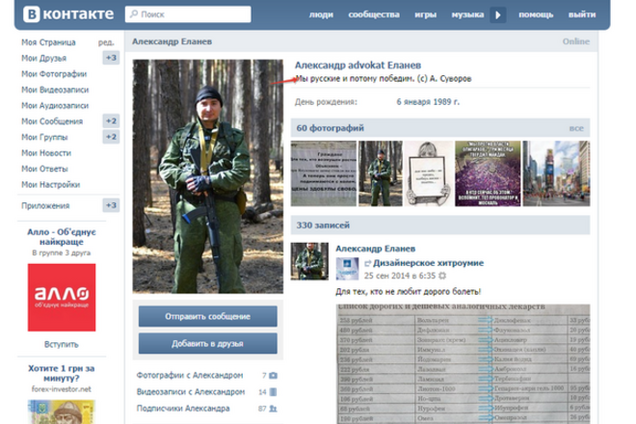Open the Times Square photo thumbnail
636x424 pixels.
tap(558, 173)
